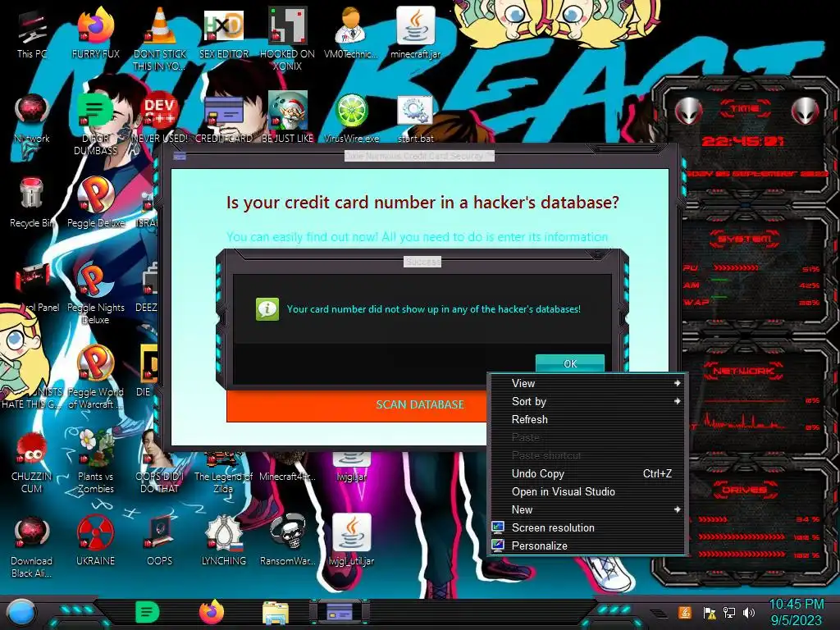
Task: Click the green chat app taskbar icon
Action: [148, 612]
